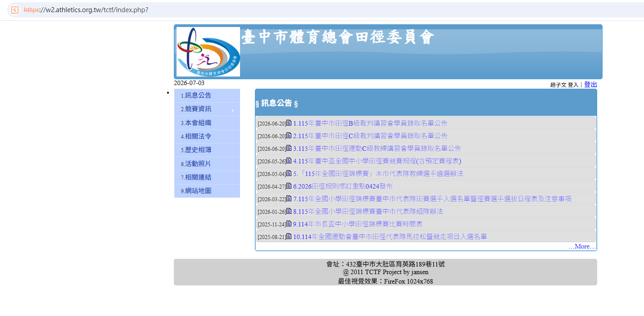Go to 本會組織 in the sidebar
This screenshot has height=316, width=644.
tap(207, 123)
